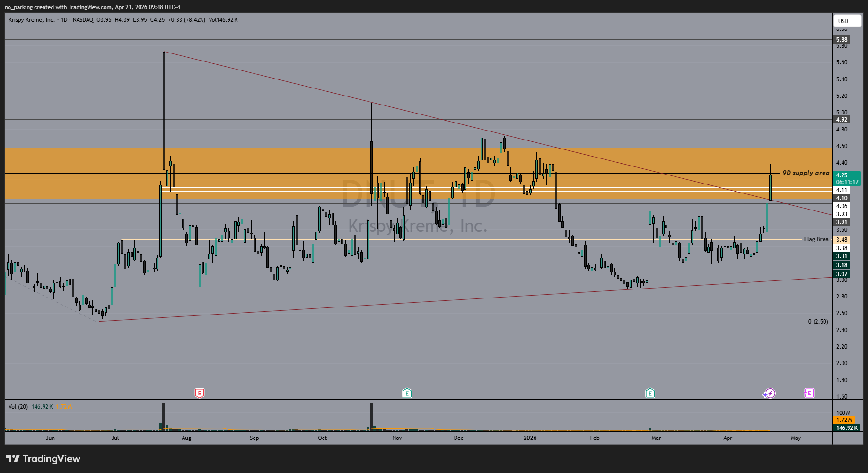Screen dimensions: 868x473
Task: Select the Vol (20) indicator legend
Action: pos(18,407)
